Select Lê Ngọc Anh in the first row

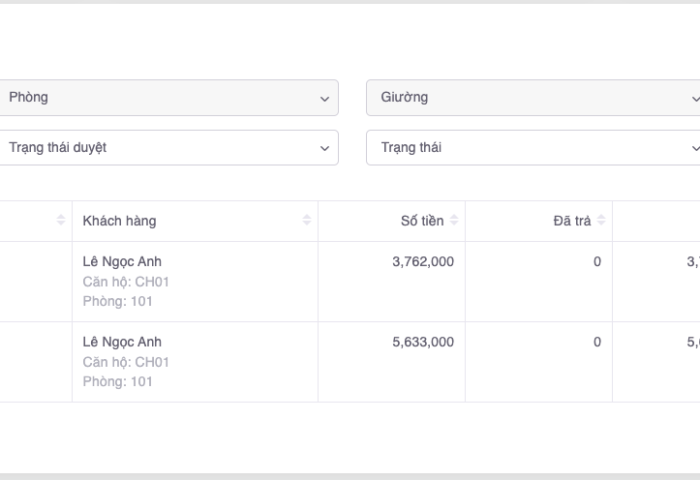(x=122, y=261)
